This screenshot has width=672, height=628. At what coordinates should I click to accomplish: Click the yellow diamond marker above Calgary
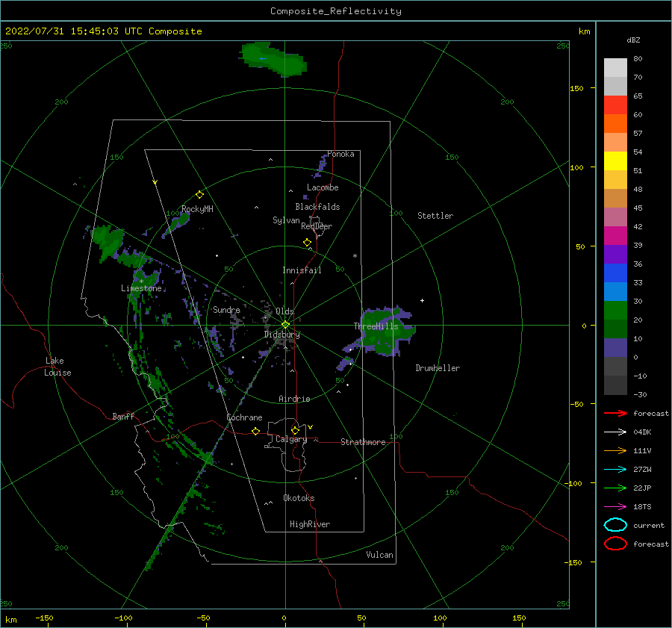[x=295, y=430]
